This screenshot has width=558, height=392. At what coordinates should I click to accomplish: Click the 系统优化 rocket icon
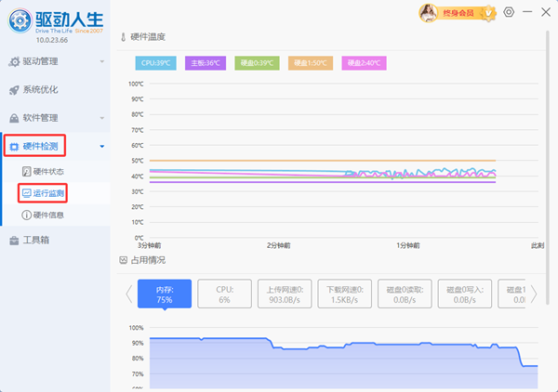[x=14, y=90]
